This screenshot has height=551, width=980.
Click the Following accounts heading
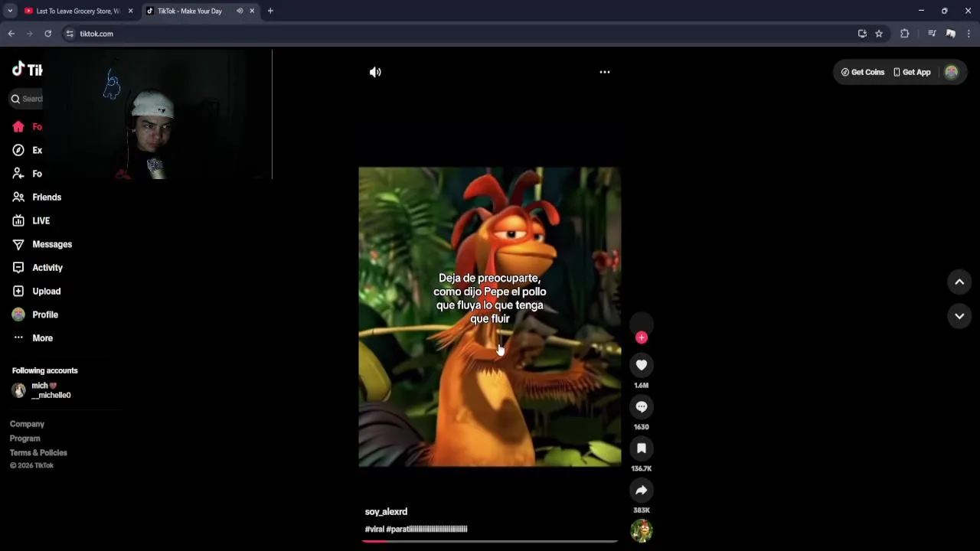pyautogui.click(x=45, y=370)
